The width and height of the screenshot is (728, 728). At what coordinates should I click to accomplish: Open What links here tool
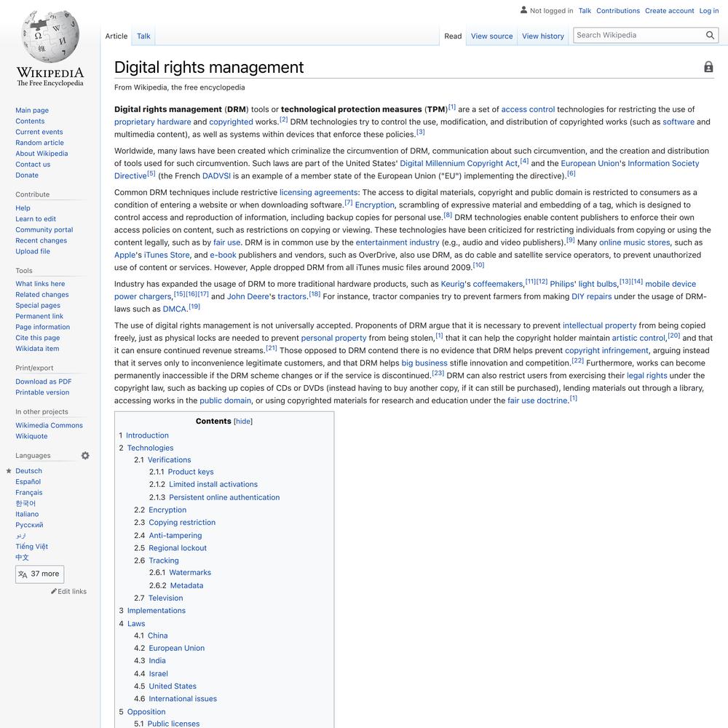click(40, 284)
